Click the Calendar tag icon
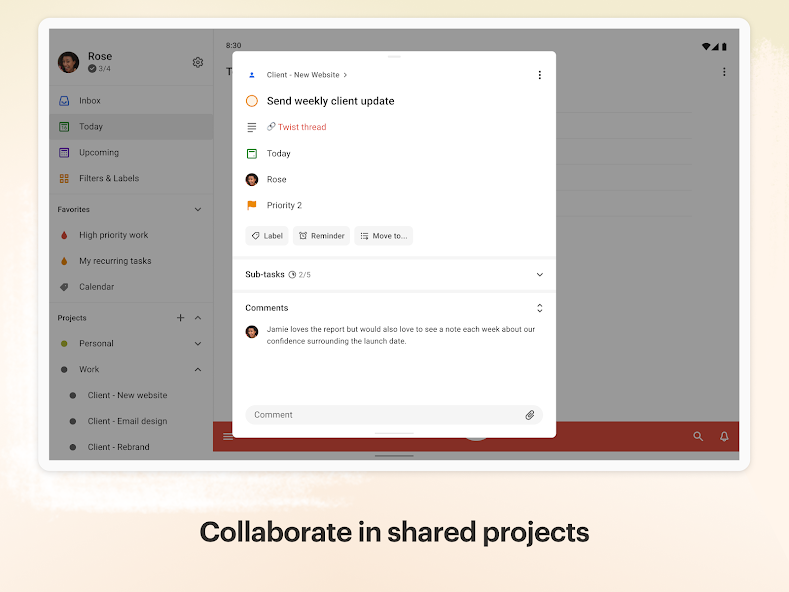This screenshot has width=789, height=592. [x=64, y=287]
